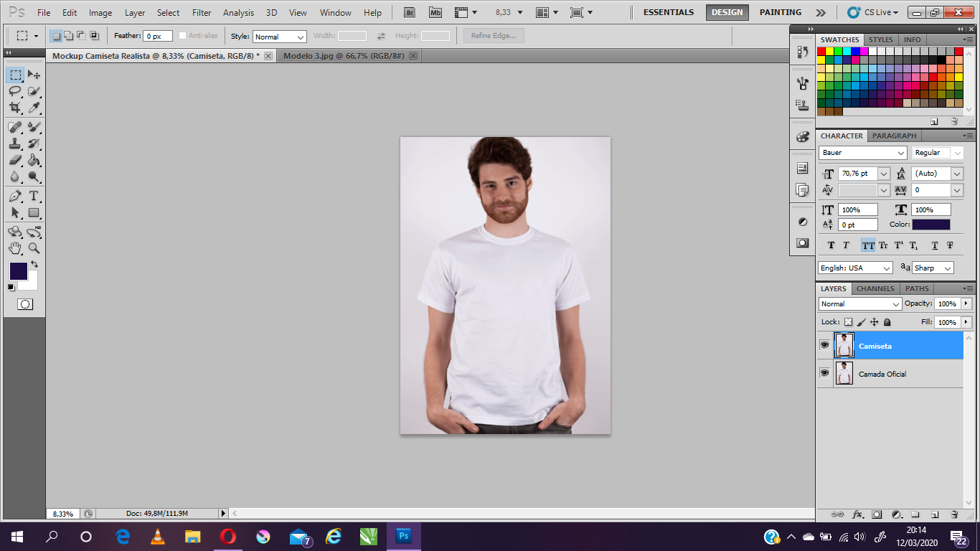Swap foreground and background colors
This screenshot has width=980, height=551.
34,264
